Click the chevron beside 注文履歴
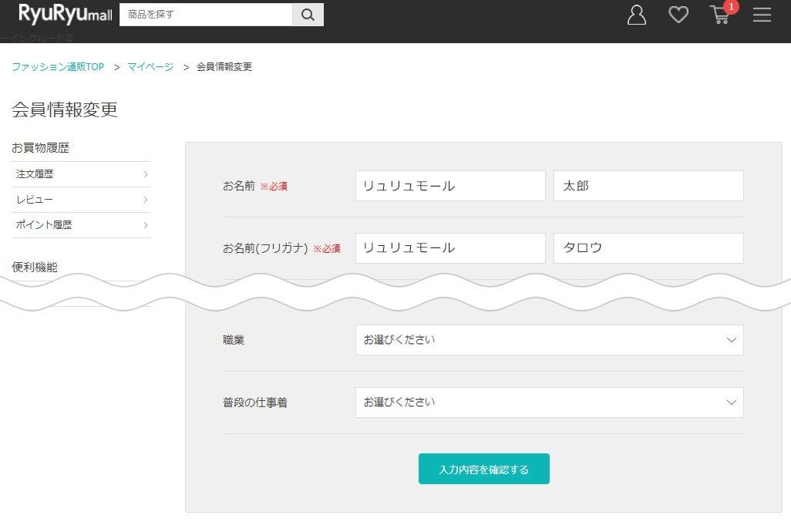The width and height of the screenshot is (791, 532). click(x=145, y=174)
